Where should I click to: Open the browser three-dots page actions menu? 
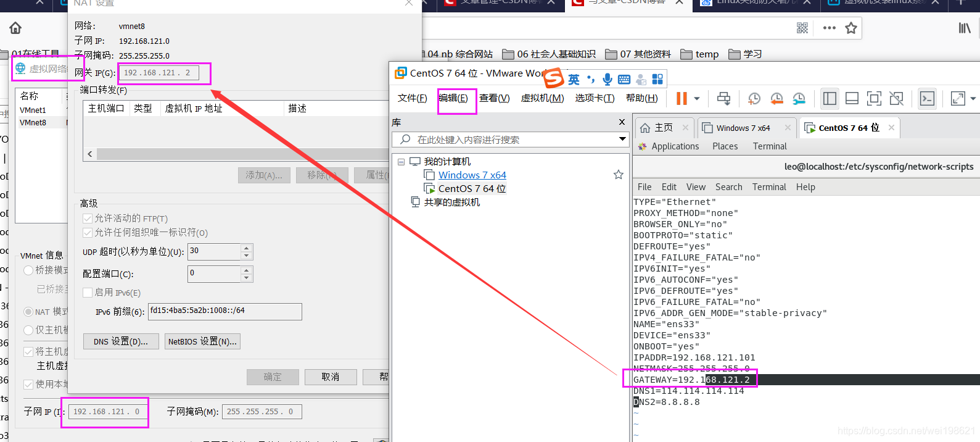pos(829,28)
